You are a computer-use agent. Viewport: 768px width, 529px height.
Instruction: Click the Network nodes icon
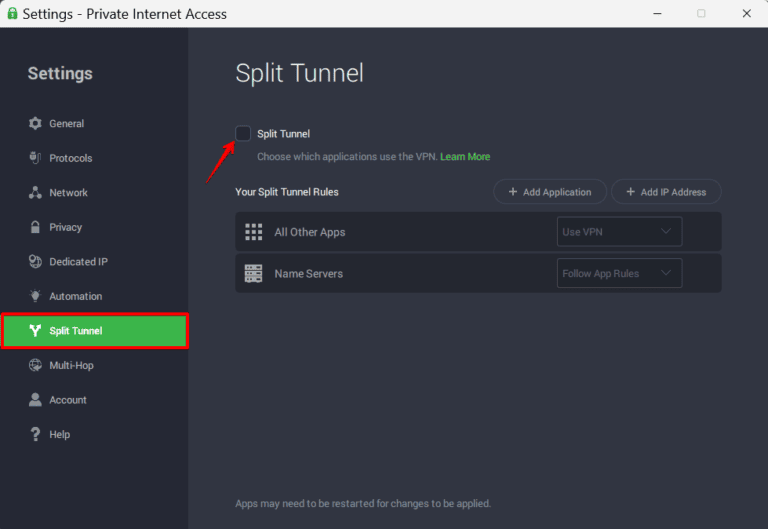[x=35, y=193]
